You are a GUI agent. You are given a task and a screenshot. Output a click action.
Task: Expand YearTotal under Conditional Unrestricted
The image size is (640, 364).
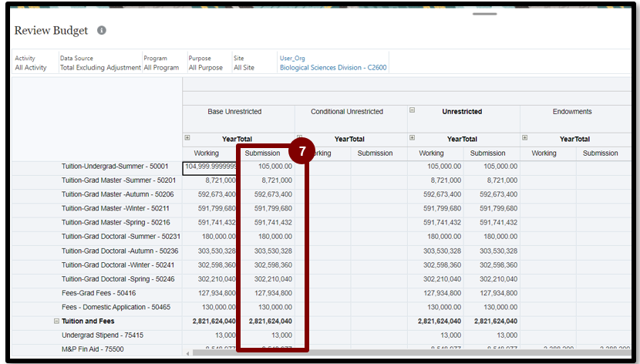pos(300,138)
